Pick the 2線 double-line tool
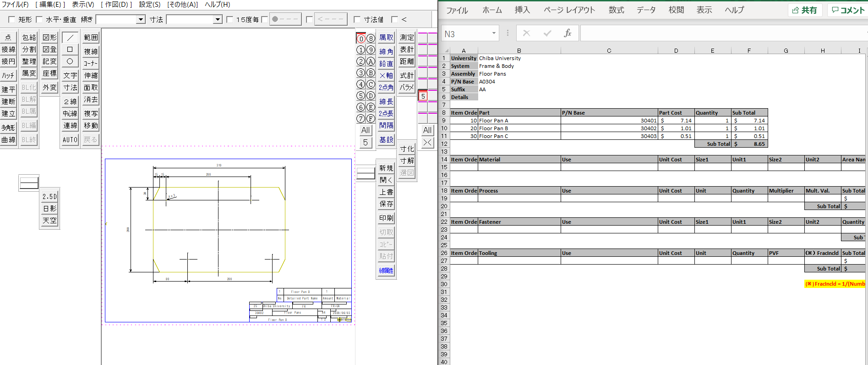Viewport: 868px width, 365px height. coord(70,101)
